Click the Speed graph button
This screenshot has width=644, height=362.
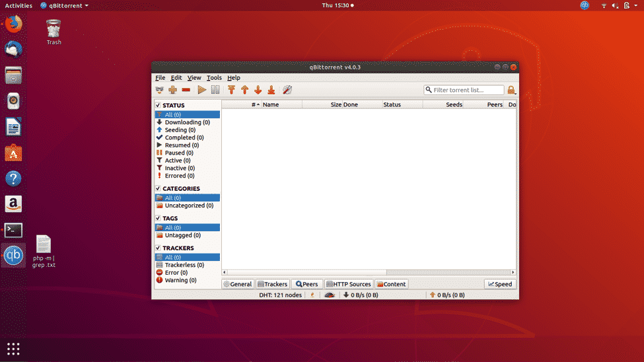click(500, 284)
